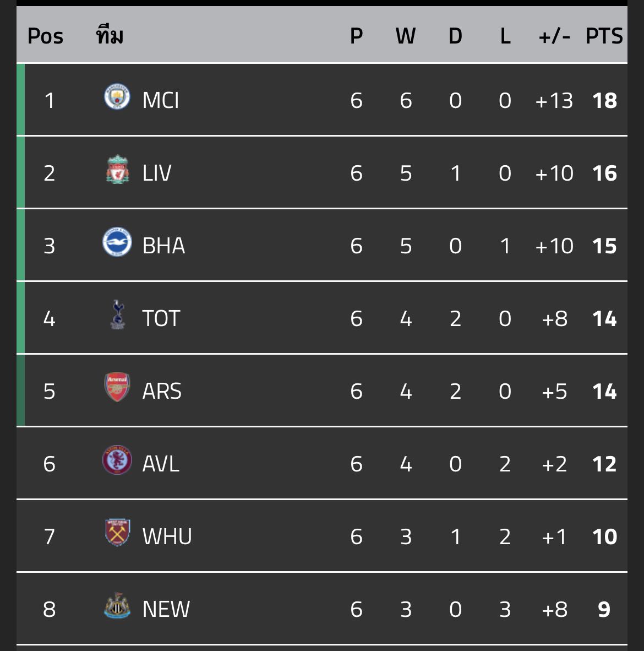Select the ARS team name link
The image size is (644, 651).
[162, 391]
